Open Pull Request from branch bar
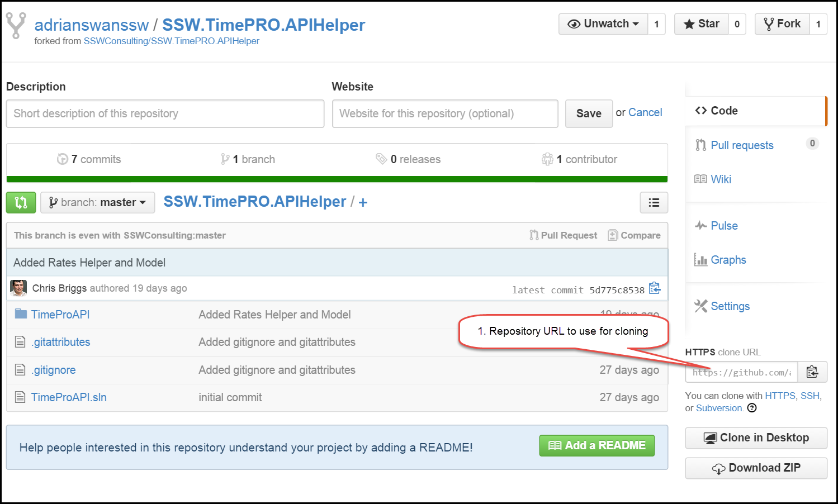838x504 pixels. pyautogui.click(x=564, y=235)
